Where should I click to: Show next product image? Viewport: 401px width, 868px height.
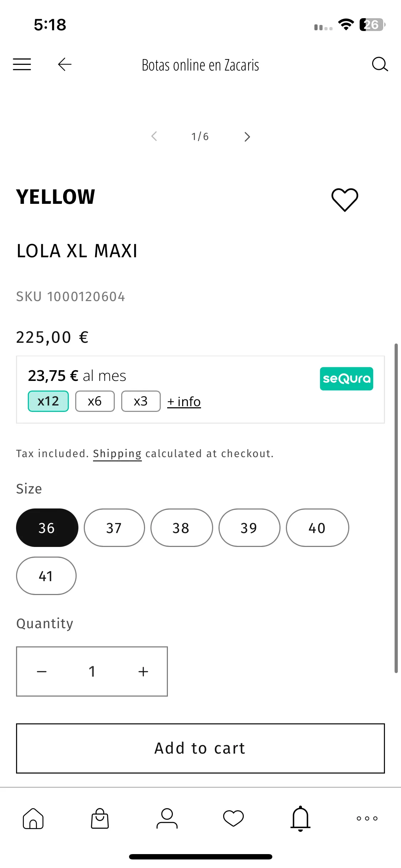(247, 137)
